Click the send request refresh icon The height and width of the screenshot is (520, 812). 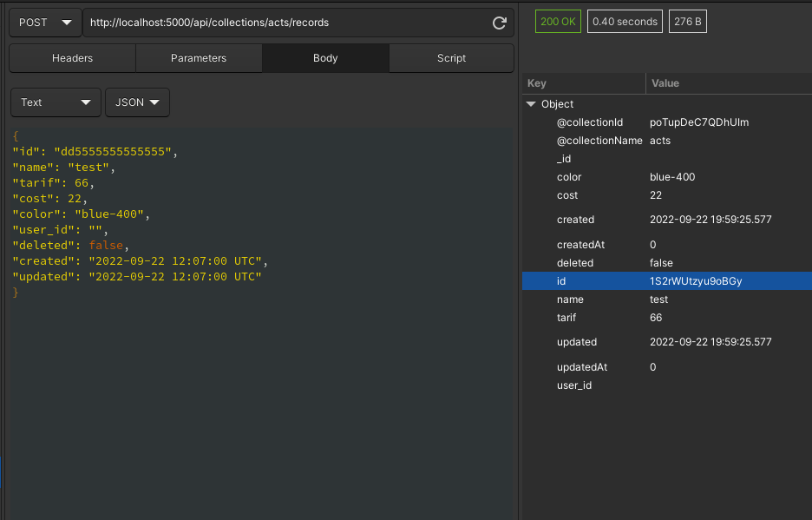click(x=499, y=23)
